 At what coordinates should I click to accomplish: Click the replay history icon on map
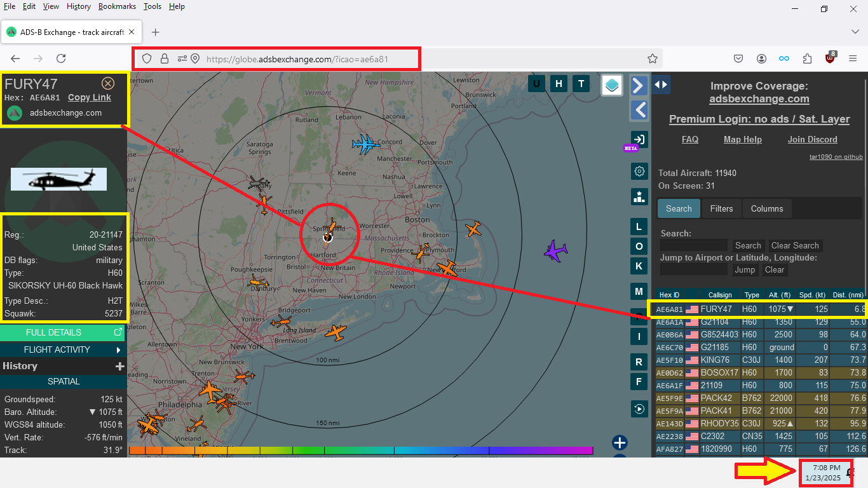tap(639, 409)
